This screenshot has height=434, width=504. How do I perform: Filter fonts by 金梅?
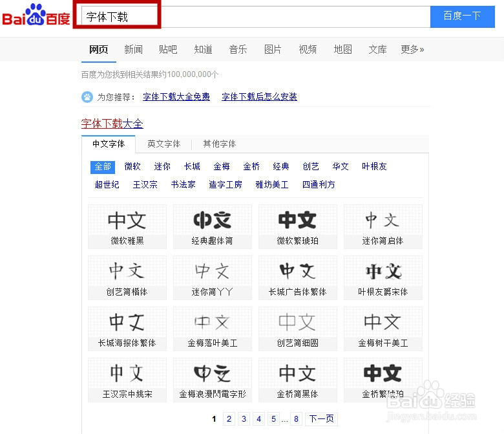tap(222, 166)
